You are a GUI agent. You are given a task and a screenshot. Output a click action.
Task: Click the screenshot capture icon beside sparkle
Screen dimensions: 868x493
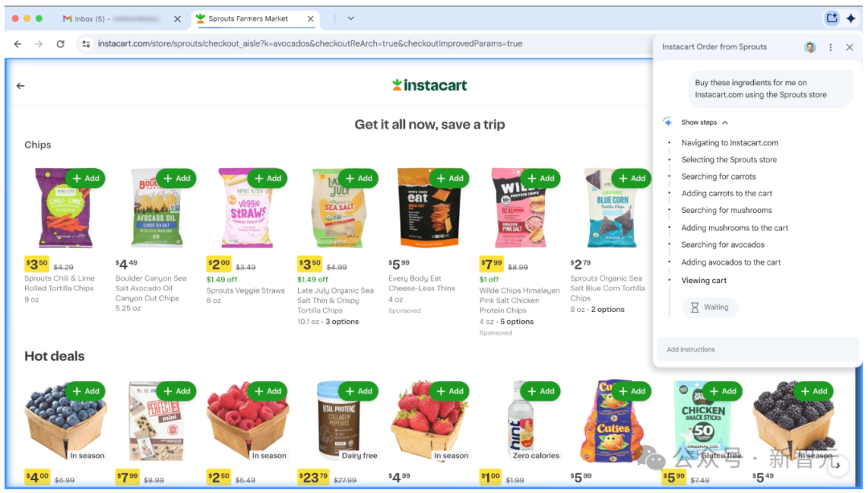[x=832, y=18]
